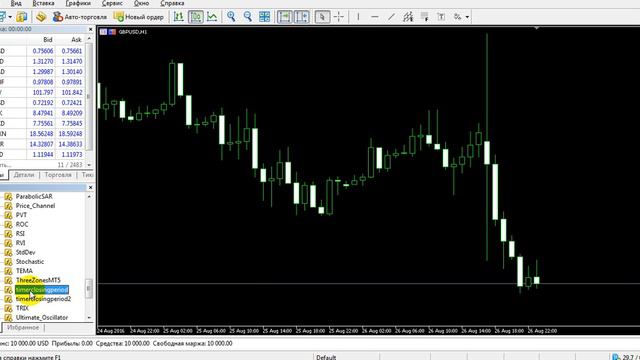The height and width of the screenshot is (360, 640).
Task: Switch chart to candlestick type
Action: click(196, 17)
